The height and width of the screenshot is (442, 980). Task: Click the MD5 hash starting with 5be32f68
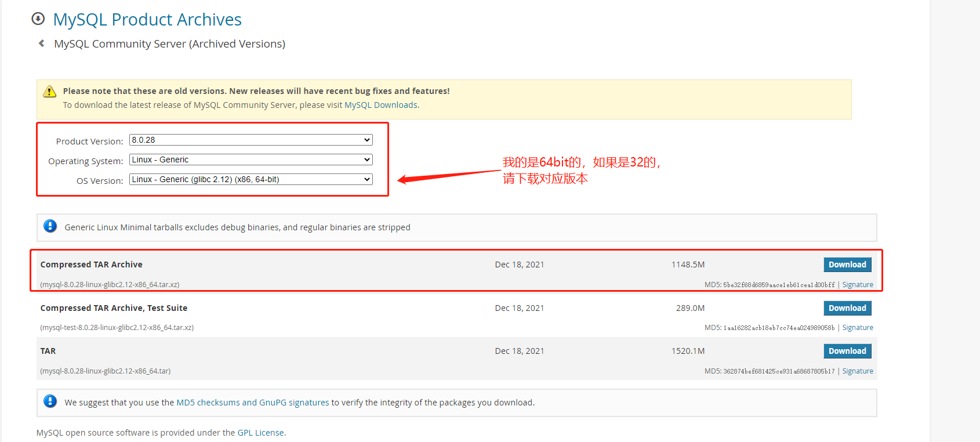click(779, 285)
